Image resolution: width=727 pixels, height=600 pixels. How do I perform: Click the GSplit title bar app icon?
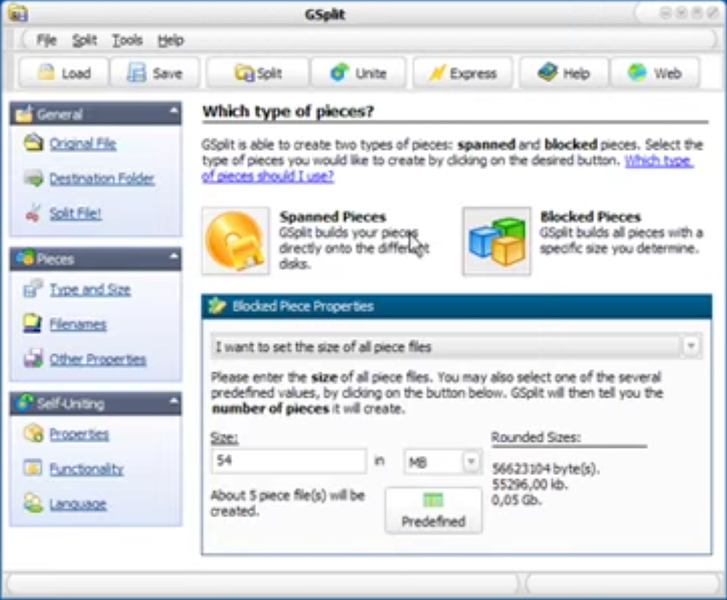coord(18,13)
